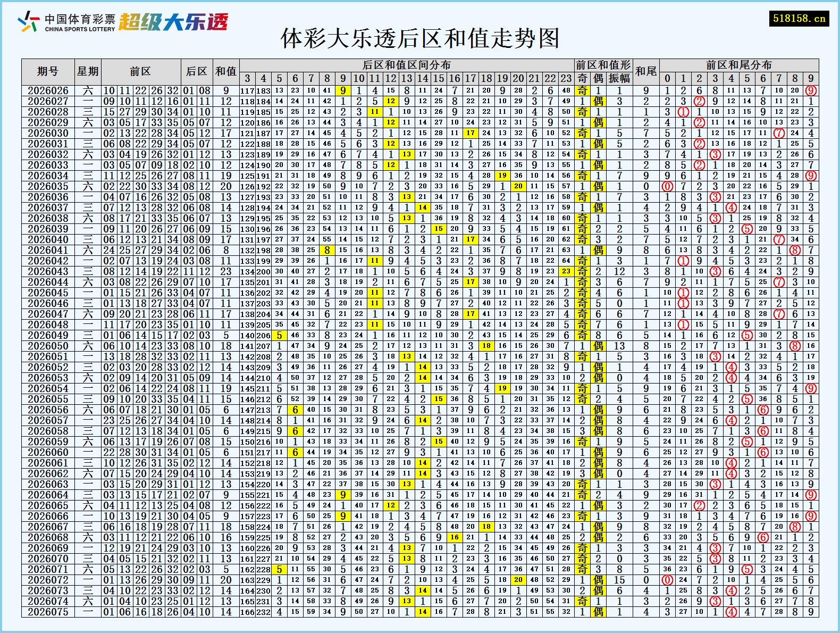Click highlighted 偶 cell in row 2026027
The width and height of the screenshot is (840, 633).
pyautogui.click(x=598, y=101)
